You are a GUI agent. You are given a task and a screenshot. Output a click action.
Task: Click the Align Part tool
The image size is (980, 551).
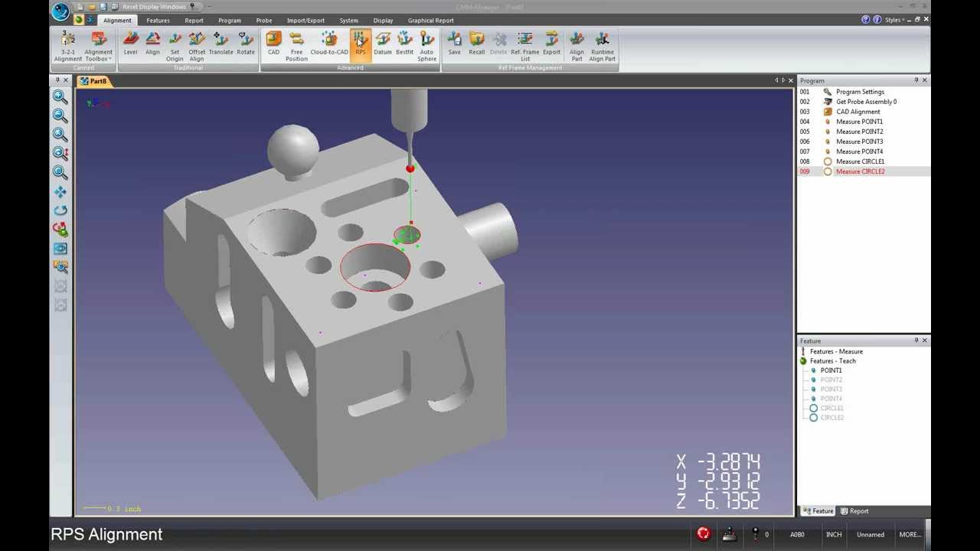(577, 46)
